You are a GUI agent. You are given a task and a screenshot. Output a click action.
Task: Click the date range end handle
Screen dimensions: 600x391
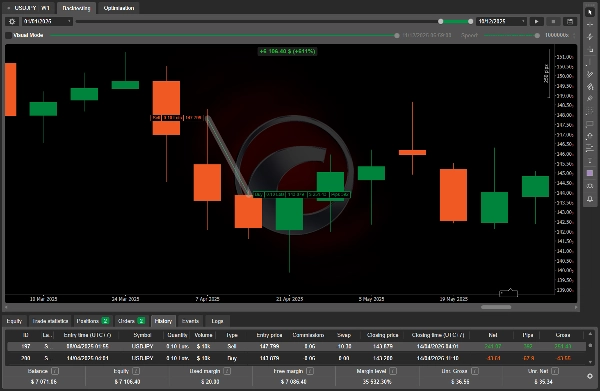pos(470,21)
